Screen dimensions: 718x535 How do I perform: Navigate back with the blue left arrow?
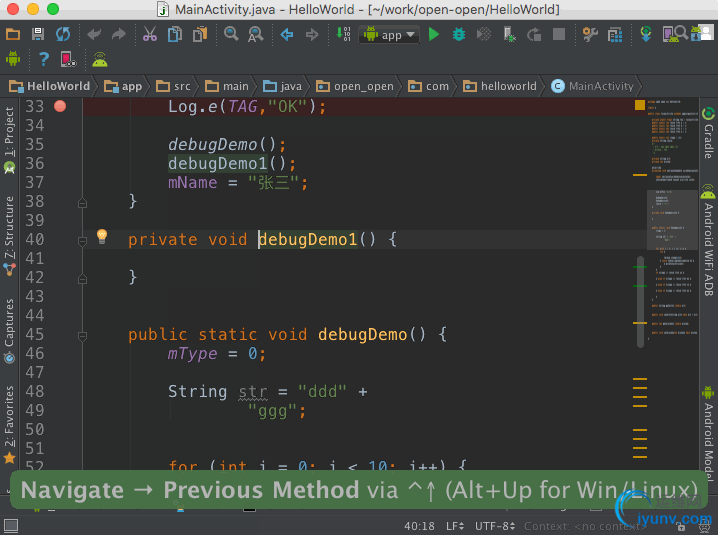287,34
